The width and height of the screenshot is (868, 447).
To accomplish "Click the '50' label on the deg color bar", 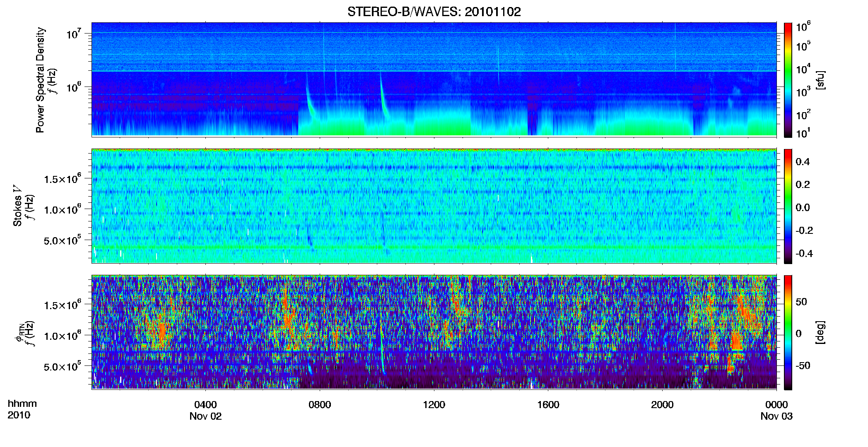I will click(x=801, y=302).
